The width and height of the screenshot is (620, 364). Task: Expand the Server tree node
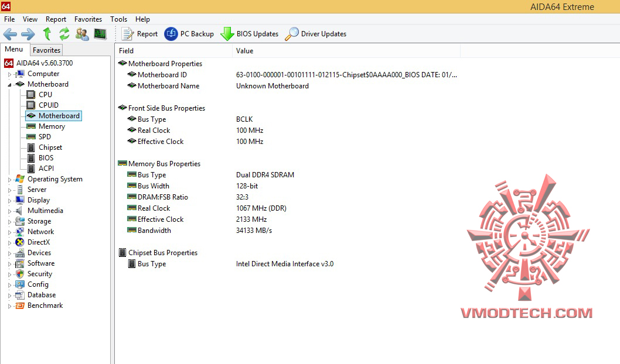tap(9, 190)
